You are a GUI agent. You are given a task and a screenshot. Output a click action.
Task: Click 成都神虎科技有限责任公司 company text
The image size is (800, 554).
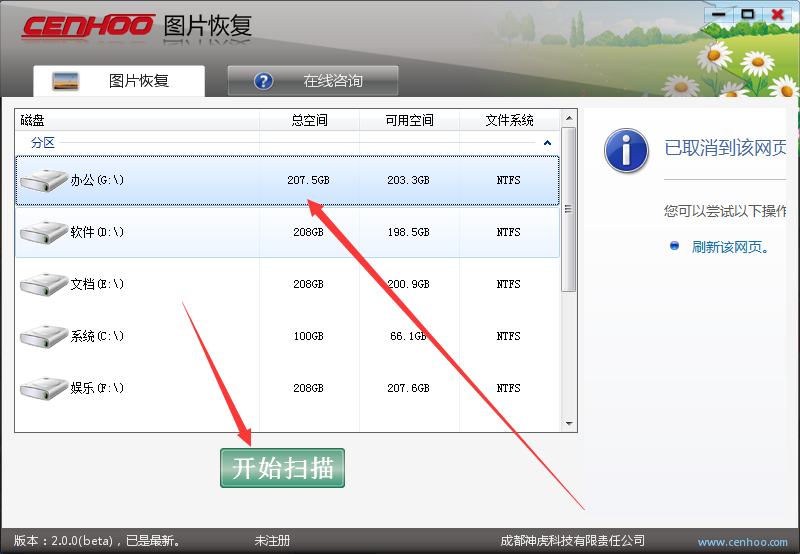point(572,541)
